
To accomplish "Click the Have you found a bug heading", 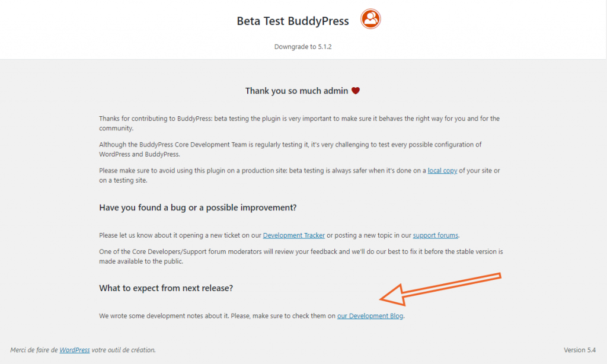I will (x=198, y=207).
